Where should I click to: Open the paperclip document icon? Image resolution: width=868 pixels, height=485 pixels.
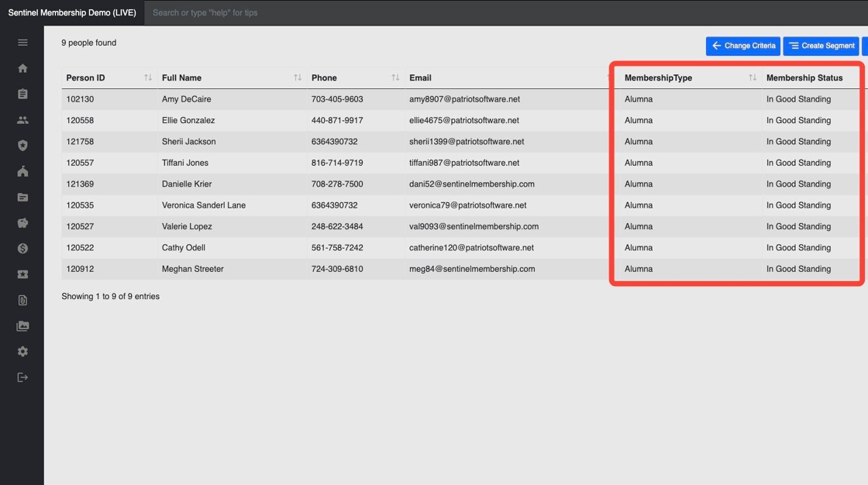[x=22, y=300]
